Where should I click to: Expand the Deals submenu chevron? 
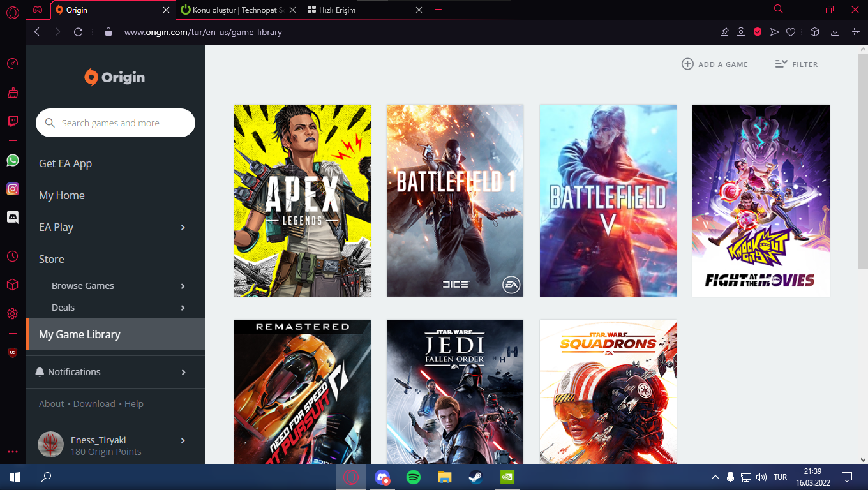[x=183, y=308]
